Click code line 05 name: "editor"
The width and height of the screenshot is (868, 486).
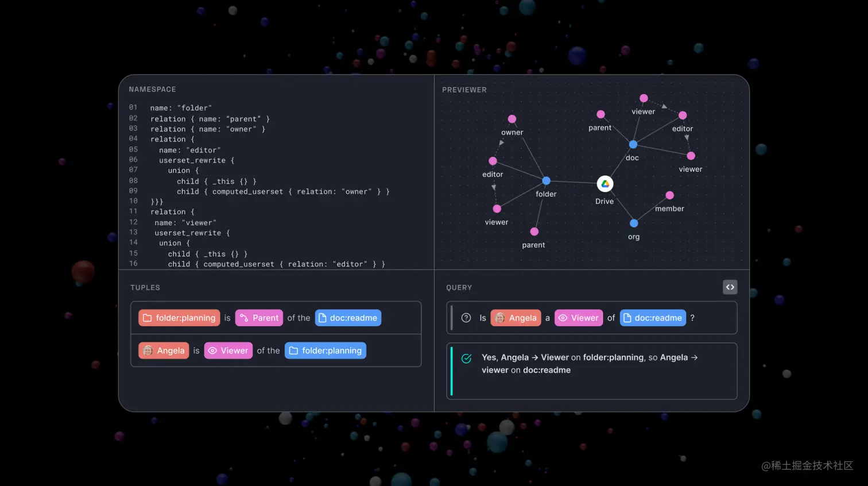pos(190,150)
